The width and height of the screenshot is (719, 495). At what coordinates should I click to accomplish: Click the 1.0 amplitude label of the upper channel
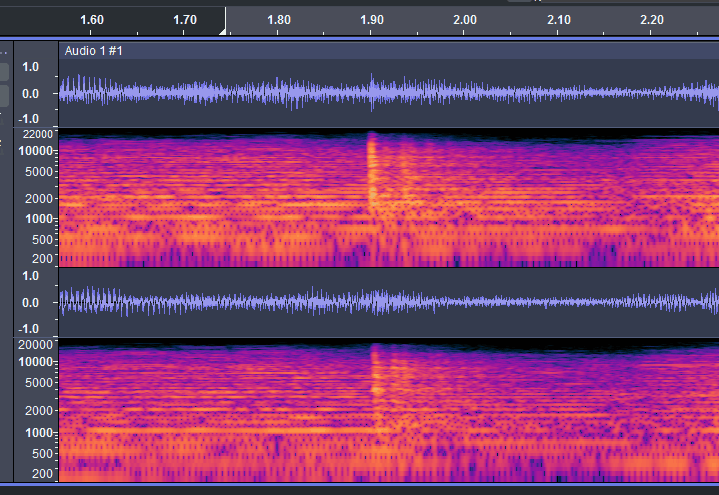(31, 67)
